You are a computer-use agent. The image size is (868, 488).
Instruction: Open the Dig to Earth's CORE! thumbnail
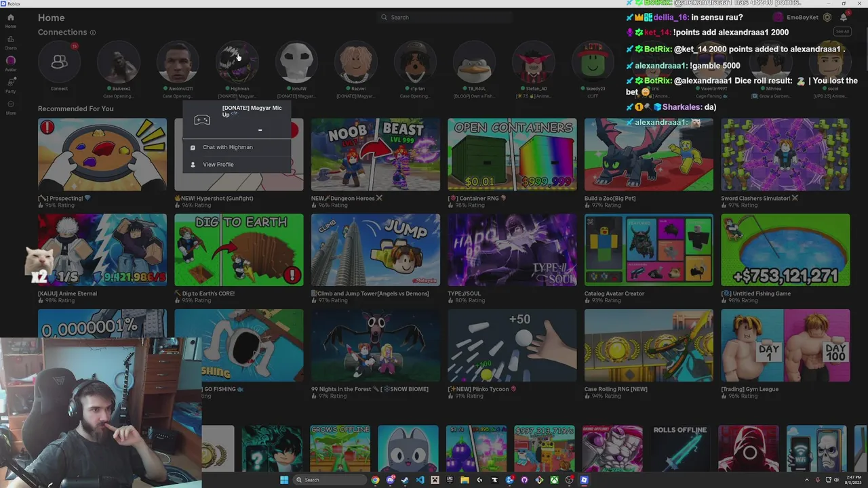pyautogui.click(x=239, y=250)
